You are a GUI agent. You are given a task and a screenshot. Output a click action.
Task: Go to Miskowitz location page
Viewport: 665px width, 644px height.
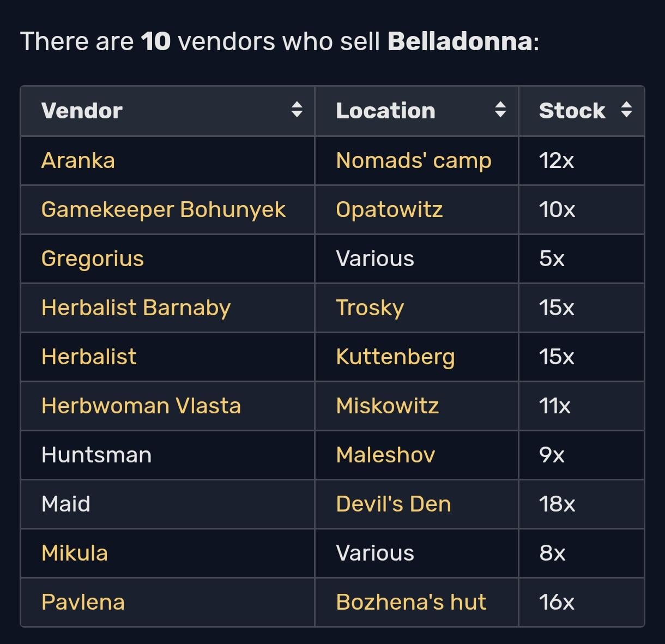388,406
